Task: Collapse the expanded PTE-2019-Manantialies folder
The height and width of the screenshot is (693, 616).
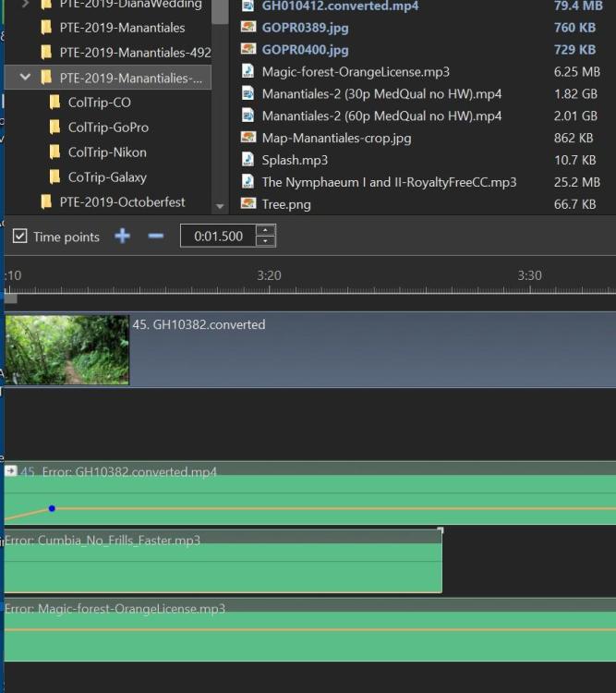Action: click(25, 78)
